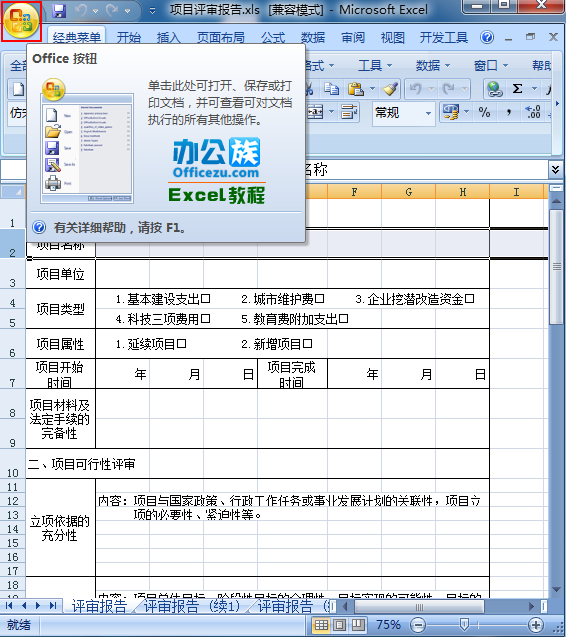Click the horizontal scrollbar thumb
The width and height of the screenshot is (566, 637).
click(x=419, y=607)
